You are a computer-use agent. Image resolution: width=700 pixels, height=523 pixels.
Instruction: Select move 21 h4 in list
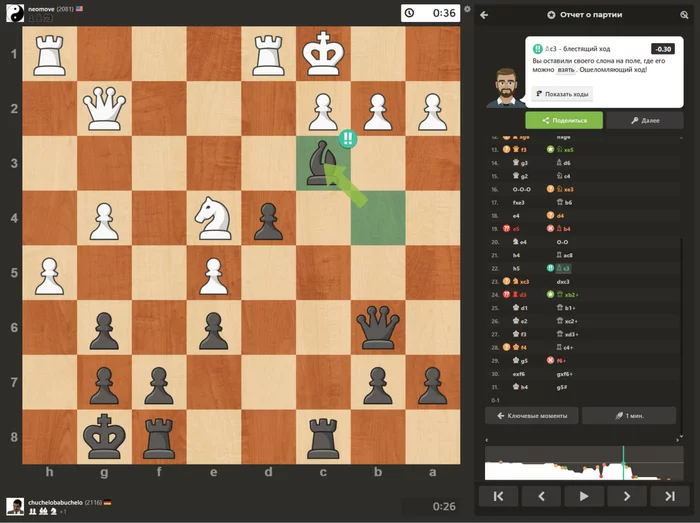[x=516, y=255]
